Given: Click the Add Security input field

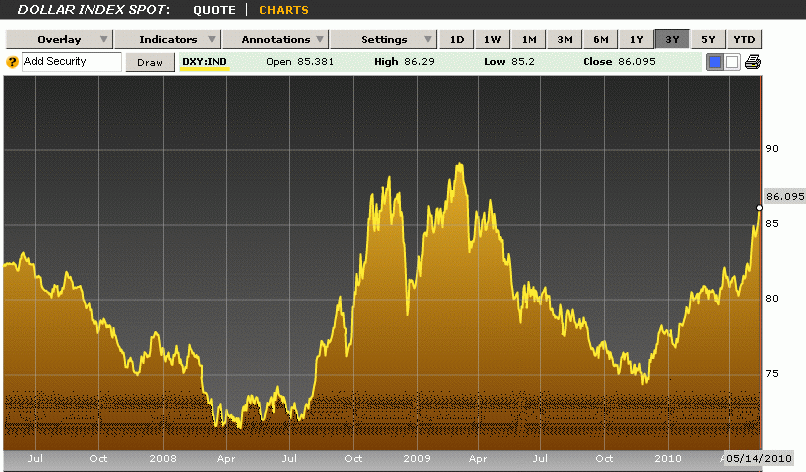Looking at the screenshot, I should [70, 62].
